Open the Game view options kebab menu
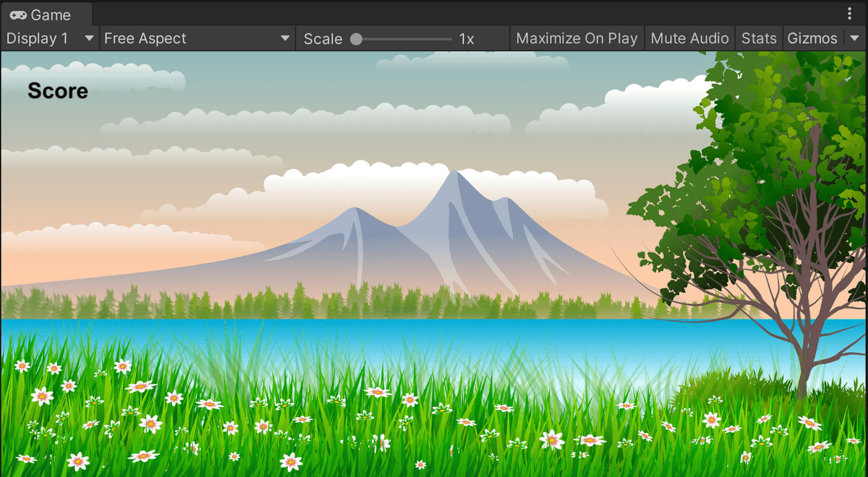868x477 pixels. [850, 13]
